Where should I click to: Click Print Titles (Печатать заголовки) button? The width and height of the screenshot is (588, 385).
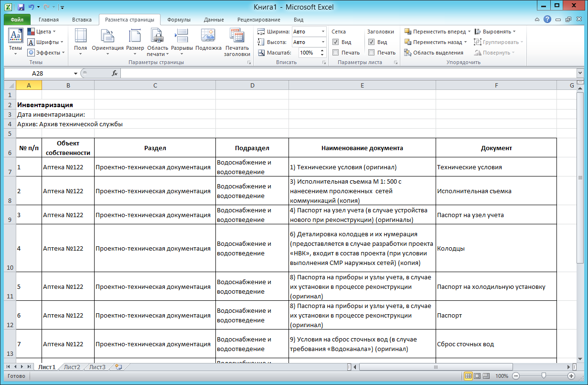coord(237,42)
